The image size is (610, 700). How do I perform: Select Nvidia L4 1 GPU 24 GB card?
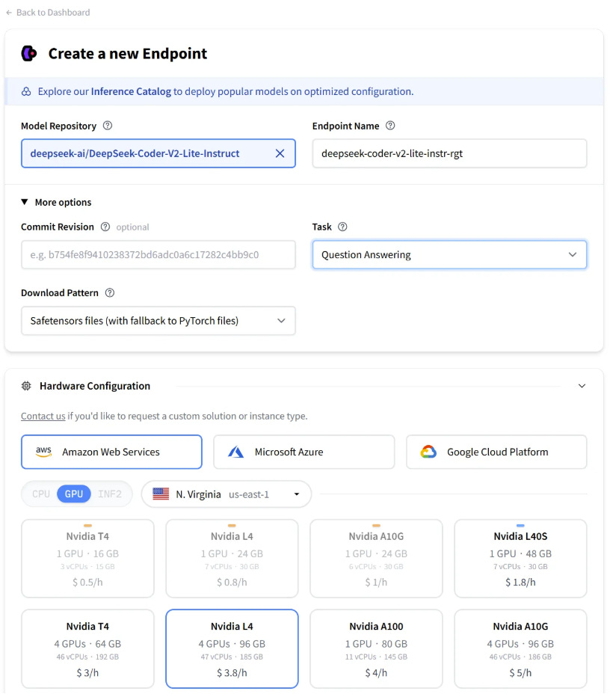[232, 559]
